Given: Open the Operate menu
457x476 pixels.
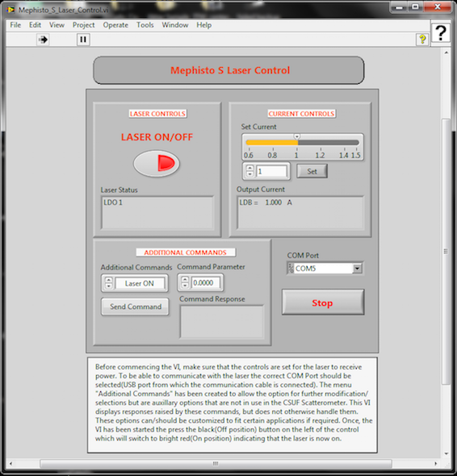Looking at the screenshot, I should point(115,25).
